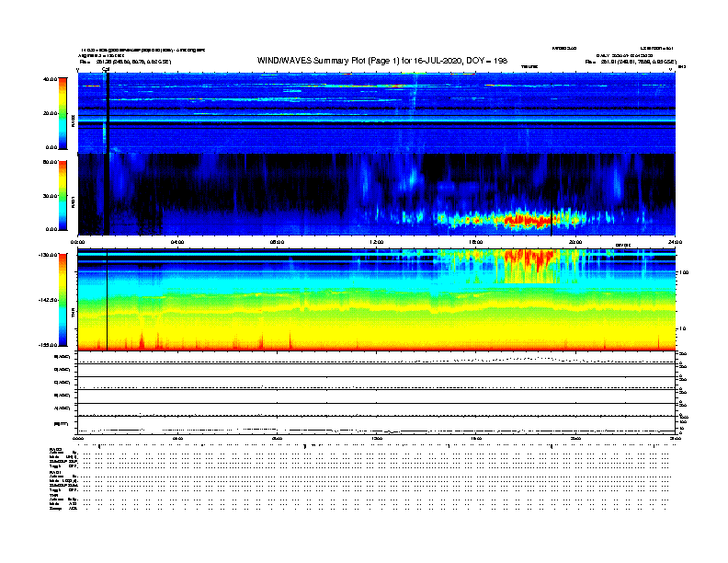728x563 pixels.
Task: Click 00:00 tick label under RAD1 panel
Action: [77, 242]
